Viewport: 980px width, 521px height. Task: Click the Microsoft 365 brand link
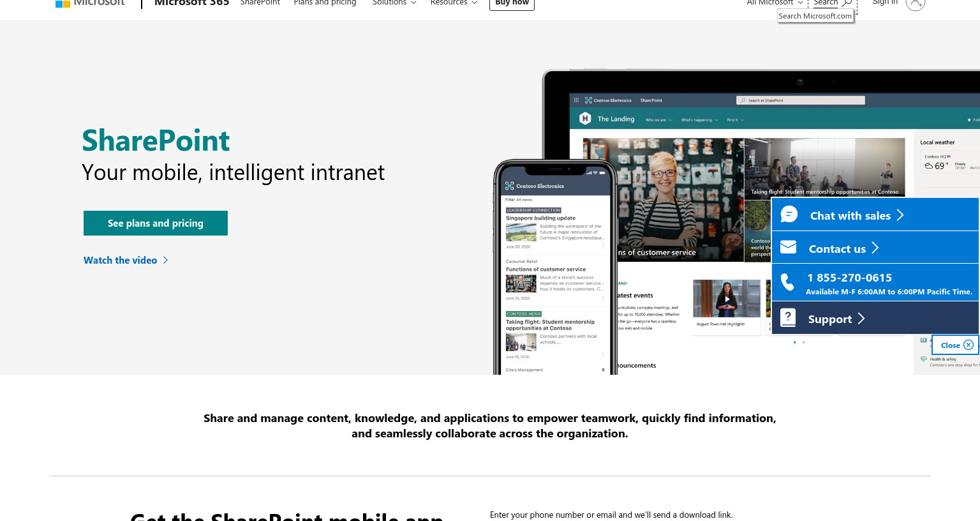[191, 3]
